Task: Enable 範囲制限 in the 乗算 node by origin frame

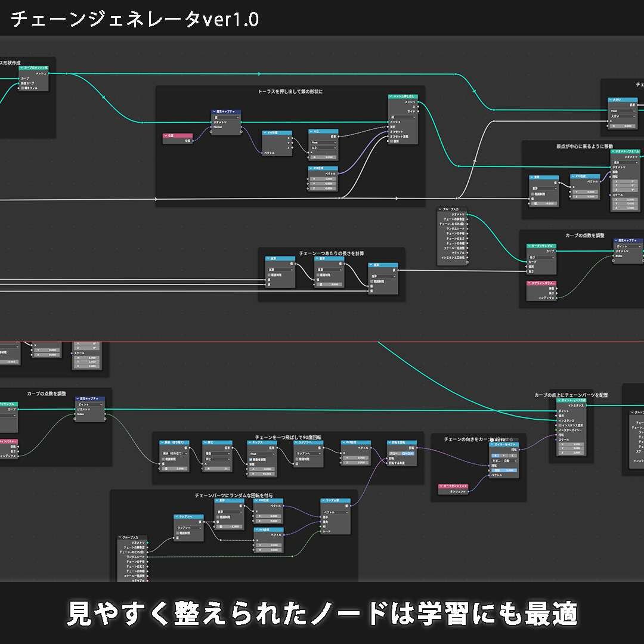Action: point(533,193)
